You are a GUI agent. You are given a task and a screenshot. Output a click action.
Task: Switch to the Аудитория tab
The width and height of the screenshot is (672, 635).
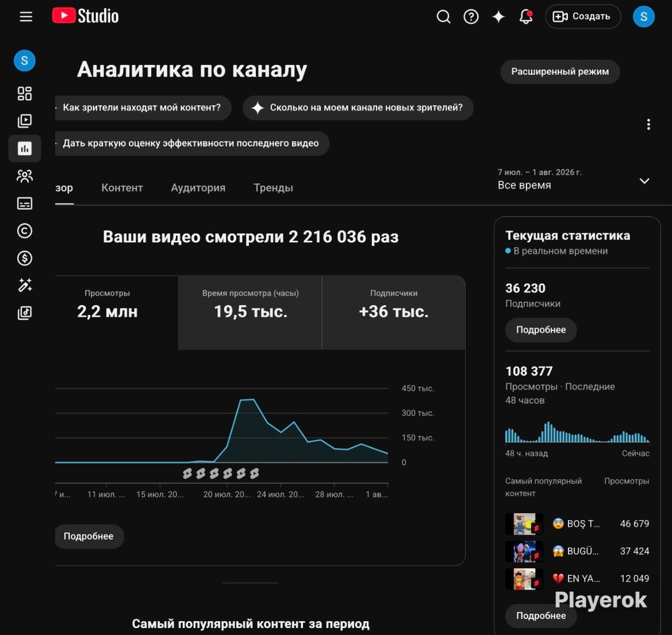point(198,188)
